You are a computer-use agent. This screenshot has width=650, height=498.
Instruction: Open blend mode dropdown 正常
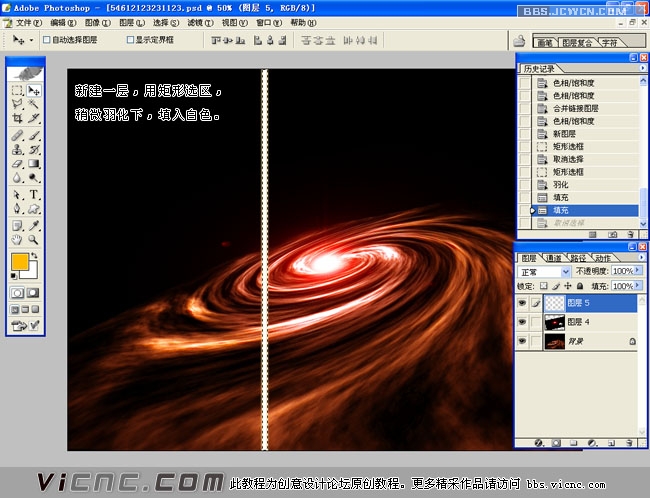544,272
